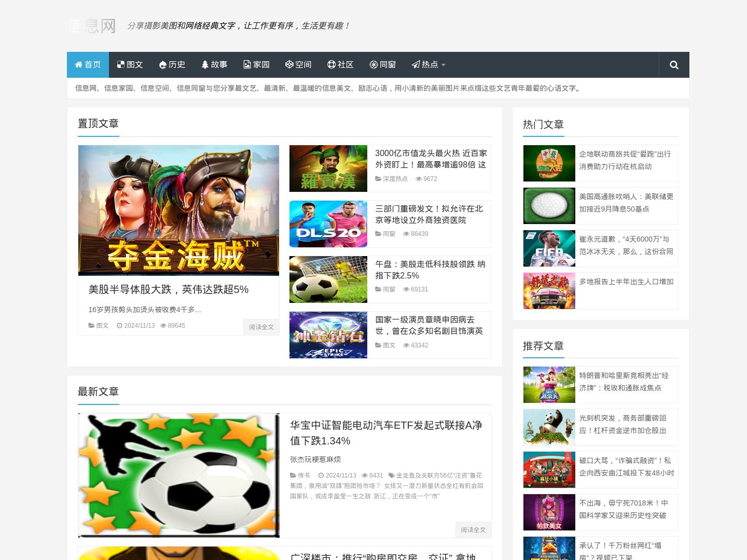The width and height of the screenshot is (747, 560).
Task: Click the search magnifier icon in navbar
Action: [x=674, y=65]
